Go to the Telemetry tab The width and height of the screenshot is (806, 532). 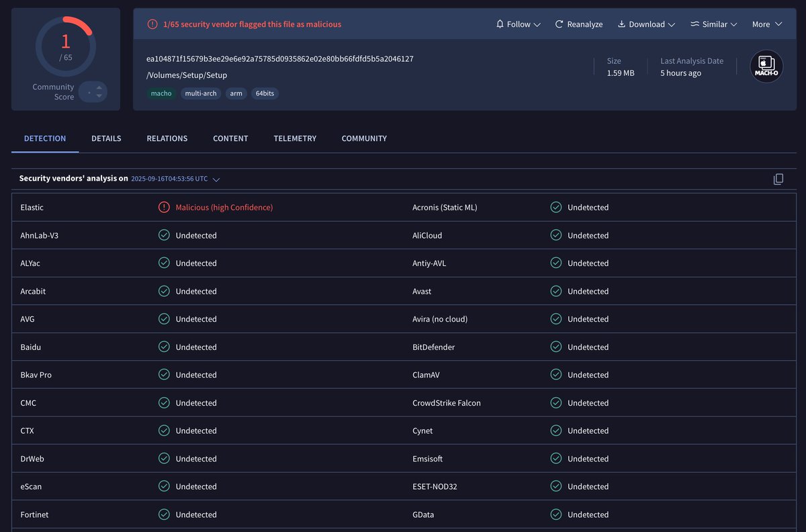(x=295, y=138)
